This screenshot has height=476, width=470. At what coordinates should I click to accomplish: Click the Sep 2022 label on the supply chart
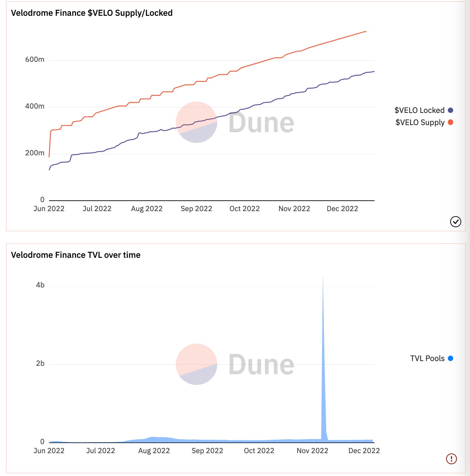(x=196, y=209)
